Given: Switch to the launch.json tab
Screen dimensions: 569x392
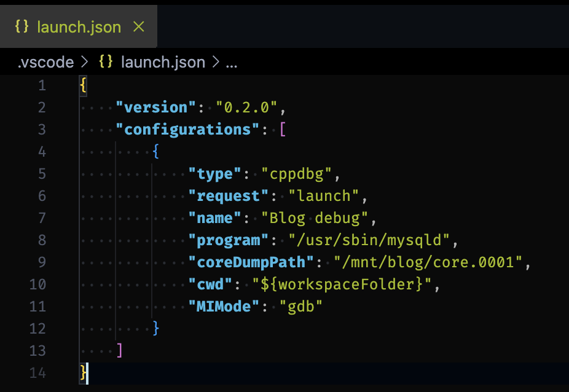Looking at the screenshot, I should 79,26.
